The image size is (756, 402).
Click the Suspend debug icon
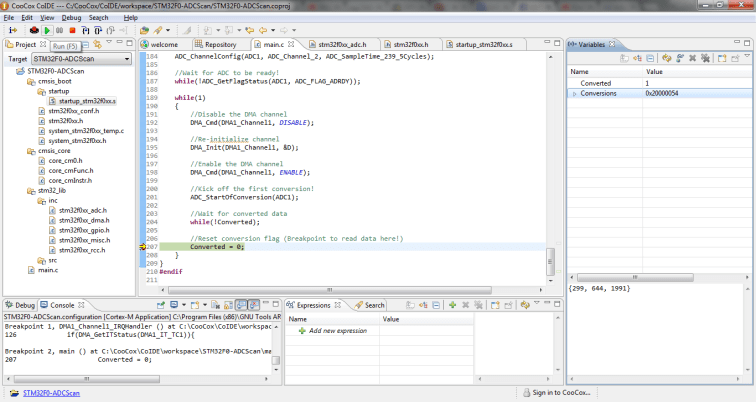pyautogui.click(x=59, y=30)
